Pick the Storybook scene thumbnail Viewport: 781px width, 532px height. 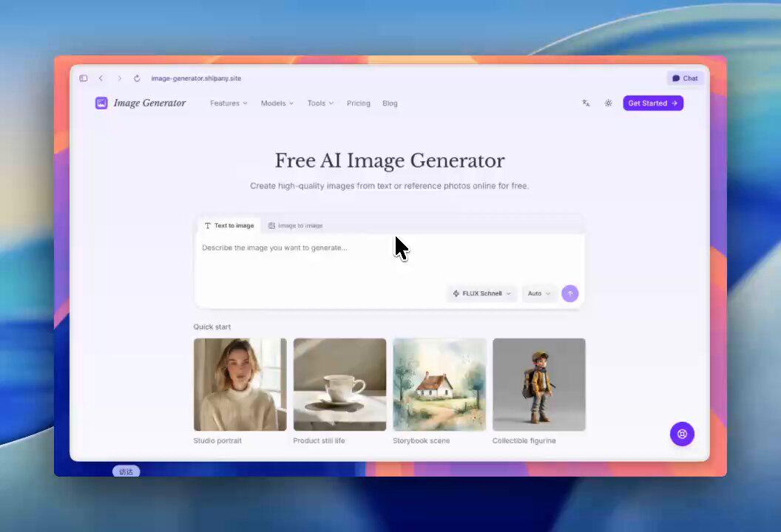coord(439,384)
